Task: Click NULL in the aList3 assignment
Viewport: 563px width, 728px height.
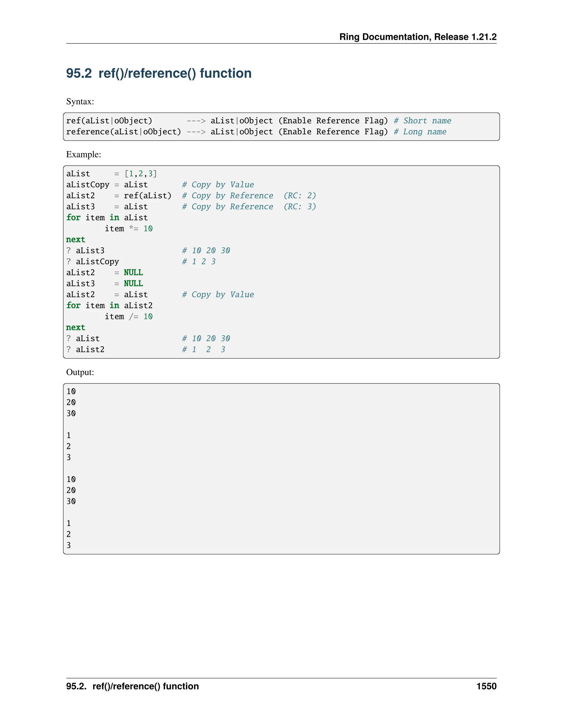Action: [x=133, y=284]
